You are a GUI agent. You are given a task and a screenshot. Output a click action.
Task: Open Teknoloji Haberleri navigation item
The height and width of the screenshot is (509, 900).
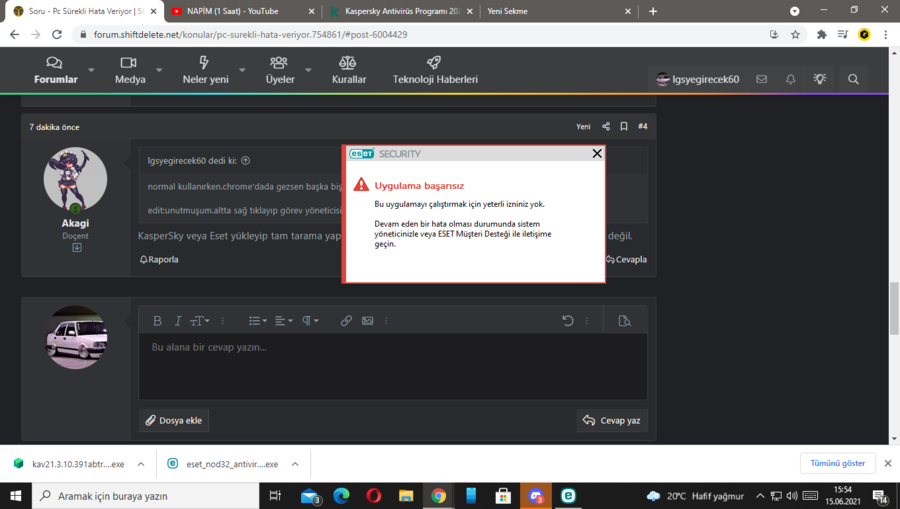tap(435, 71)
